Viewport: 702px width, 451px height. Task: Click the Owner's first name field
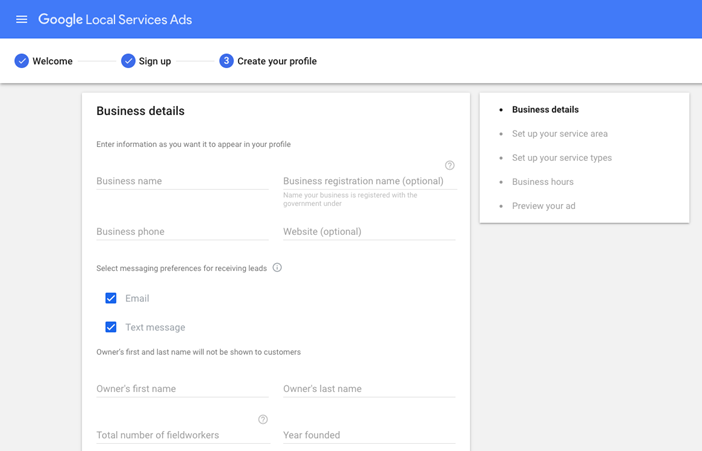[182, 388]
